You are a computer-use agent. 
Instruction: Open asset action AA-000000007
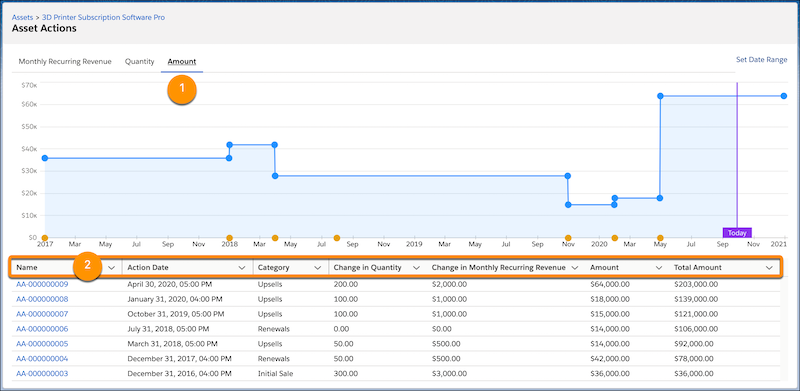pyautogui.click(x=42, y=314)
